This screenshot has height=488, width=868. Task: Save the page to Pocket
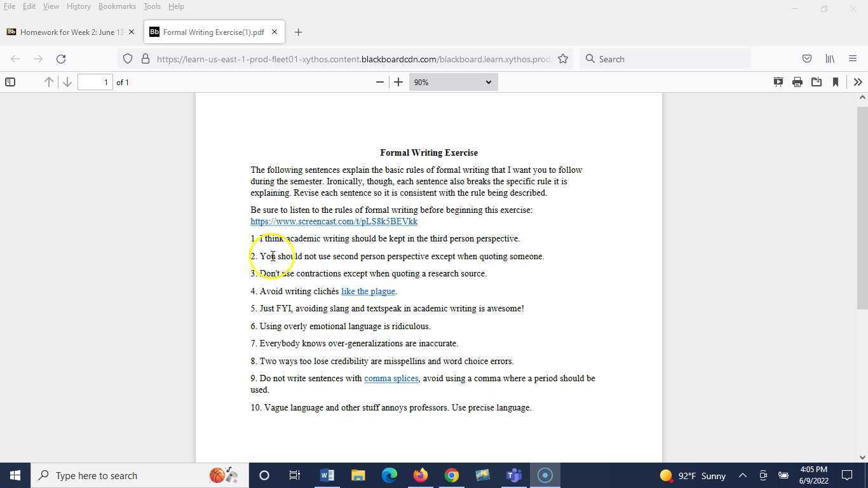[x=806, y=58]
